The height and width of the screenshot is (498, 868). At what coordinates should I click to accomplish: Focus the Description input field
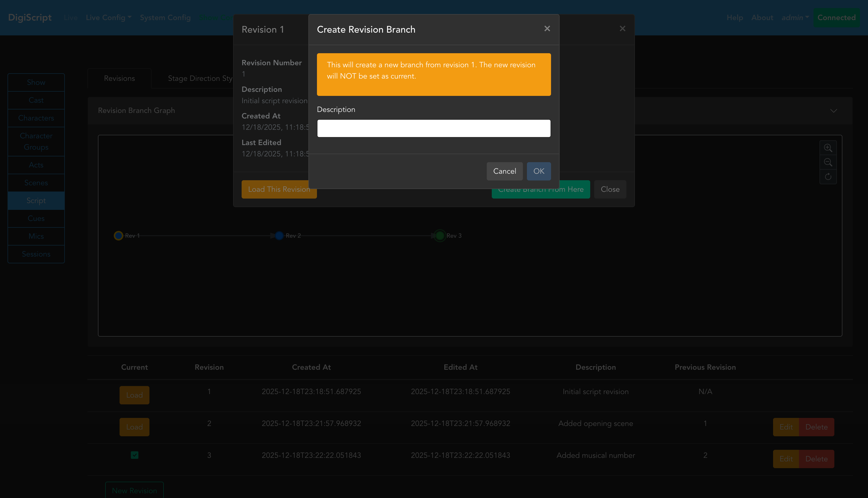coord(433,128)
